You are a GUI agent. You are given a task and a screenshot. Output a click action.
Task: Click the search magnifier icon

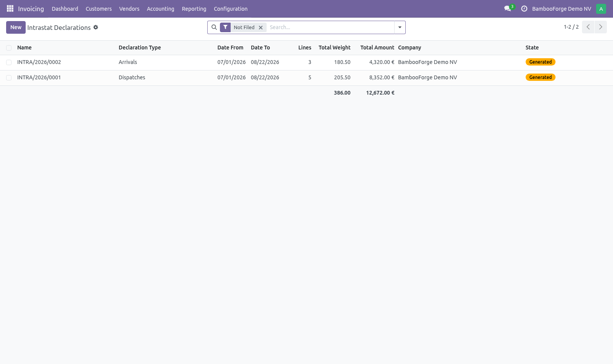pos(214,27)
